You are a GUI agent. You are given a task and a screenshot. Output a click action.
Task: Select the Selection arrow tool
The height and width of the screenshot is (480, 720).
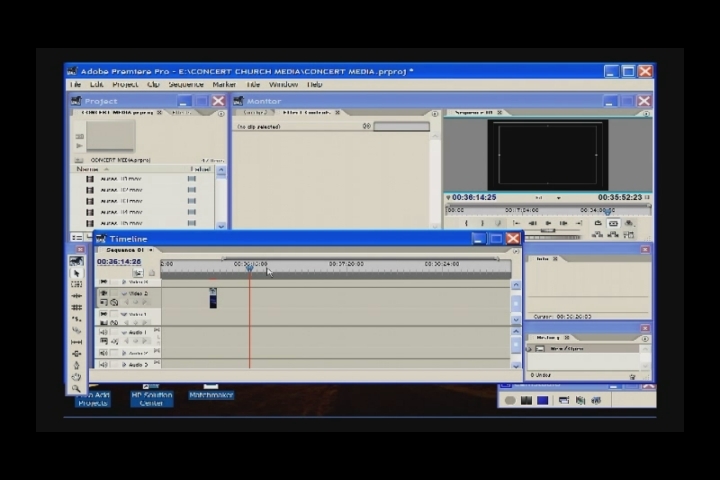coord(77,273)
